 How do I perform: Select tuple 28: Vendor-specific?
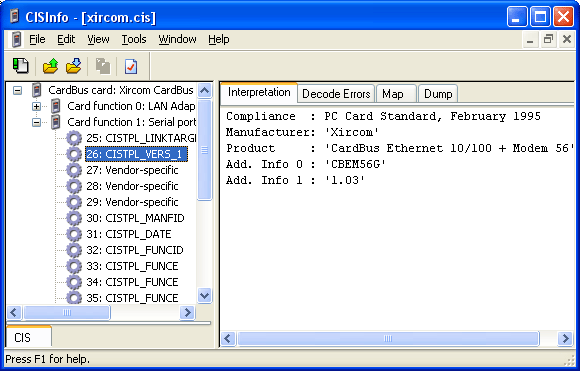[132, 186]
